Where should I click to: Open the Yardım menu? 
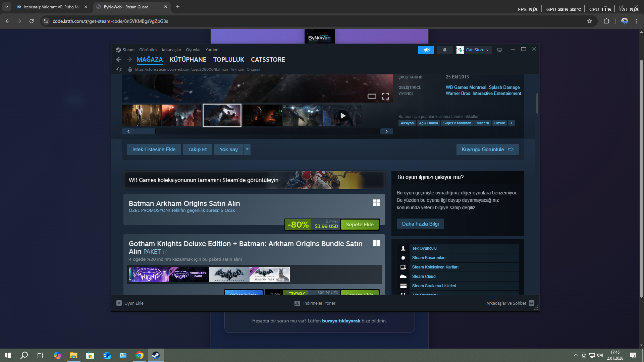(x=212, y=50)
